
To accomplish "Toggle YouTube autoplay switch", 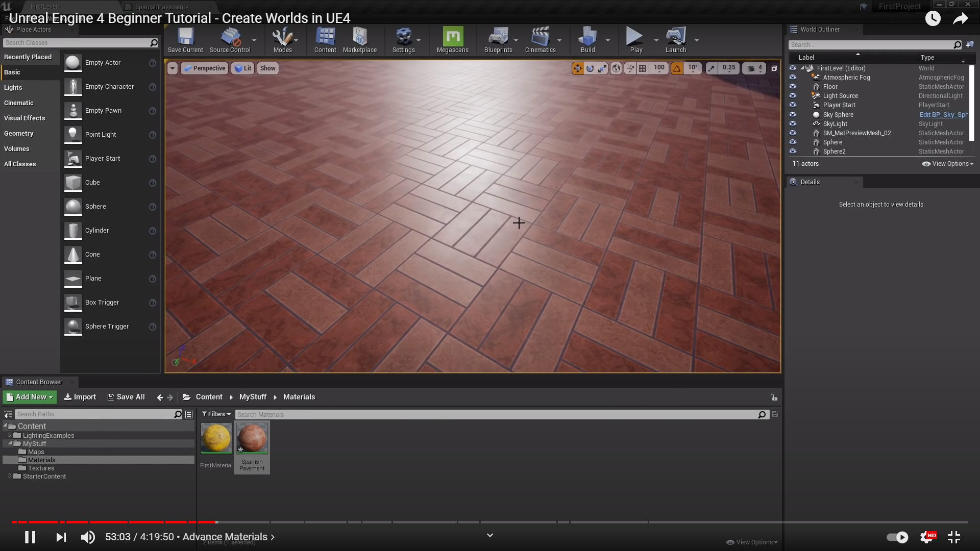I will click(897, 537).
